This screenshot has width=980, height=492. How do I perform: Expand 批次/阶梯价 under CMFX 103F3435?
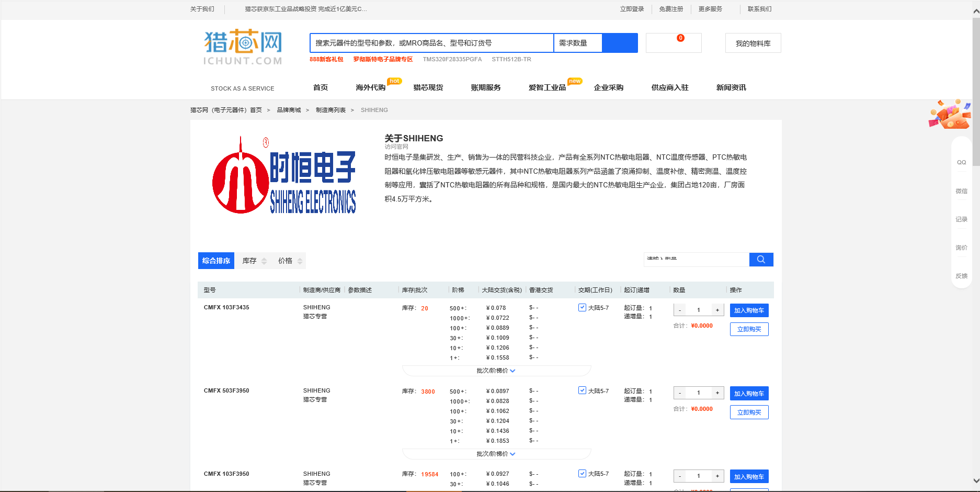496,371
